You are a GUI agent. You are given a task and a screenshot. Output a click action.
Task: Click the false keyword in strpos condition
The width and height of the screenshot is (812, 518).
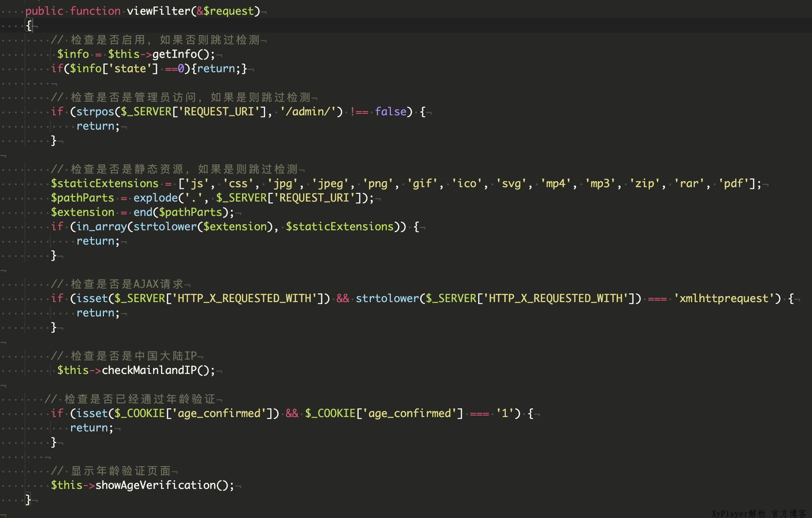click(391, 112)
